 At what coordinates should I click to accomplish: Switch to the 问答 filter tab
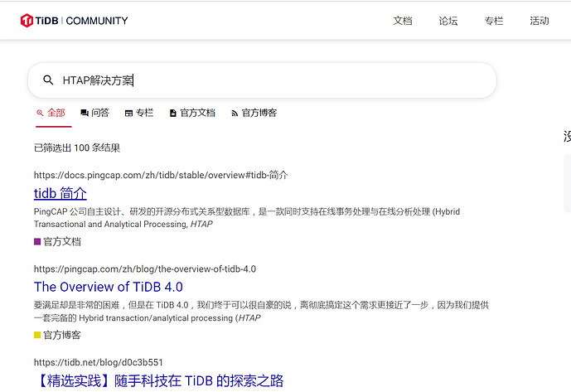point(95,113)
